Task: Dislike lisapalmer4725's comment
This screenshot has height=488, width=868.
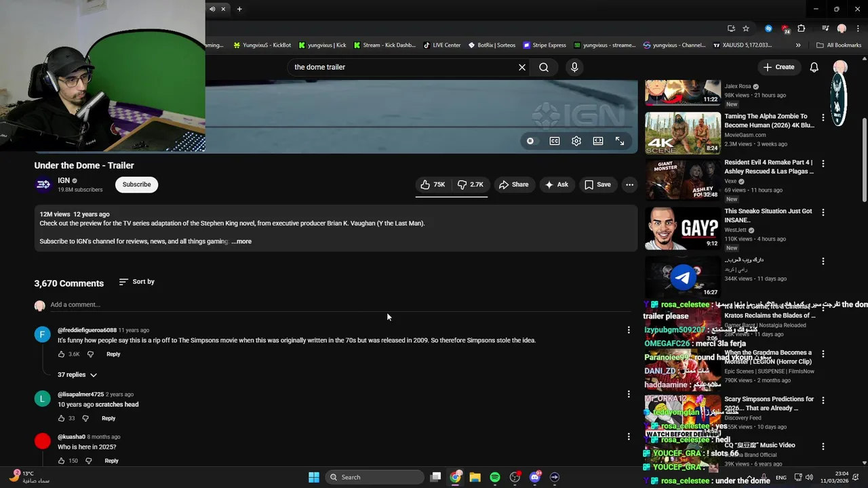Action: tap(85, 418)
